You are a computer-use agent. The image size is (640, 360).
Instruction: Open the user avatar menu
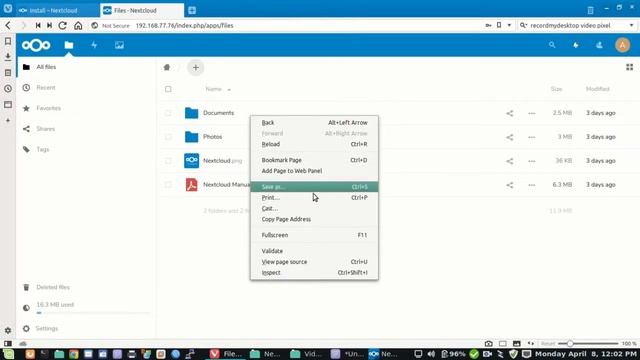click(x=622, y=45)
